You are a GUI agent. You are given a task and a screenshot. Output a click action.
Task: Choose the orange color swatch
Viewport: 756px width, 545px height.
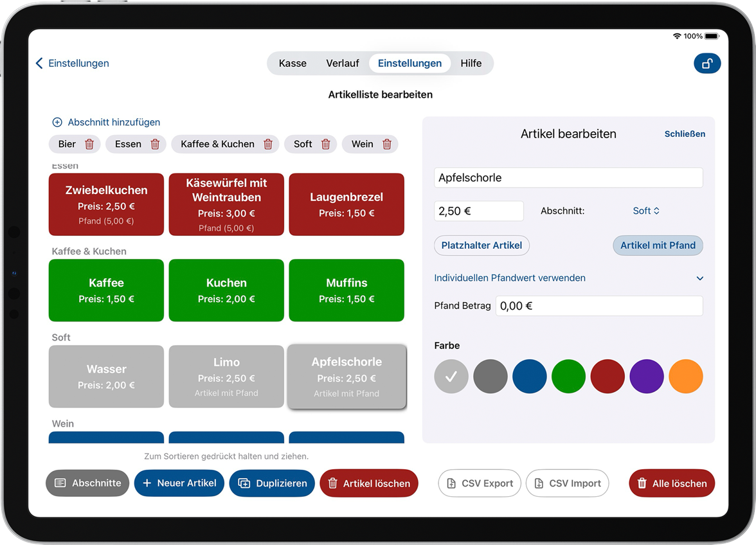[685, 377]
